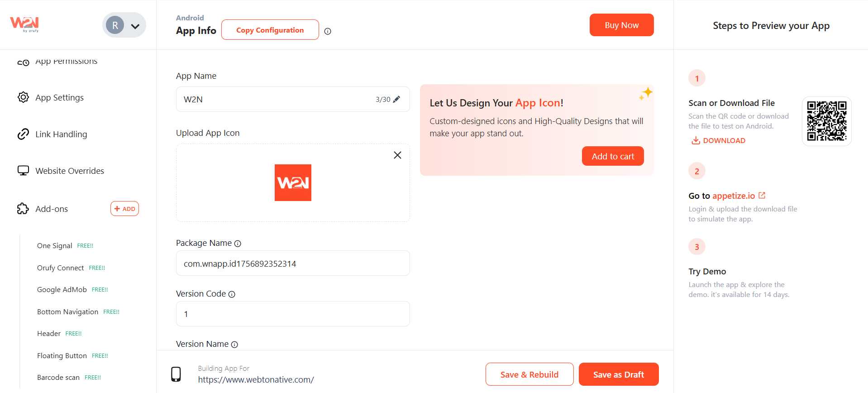Open the Link Handling section
Screen dimensions: 868x393
52,134
